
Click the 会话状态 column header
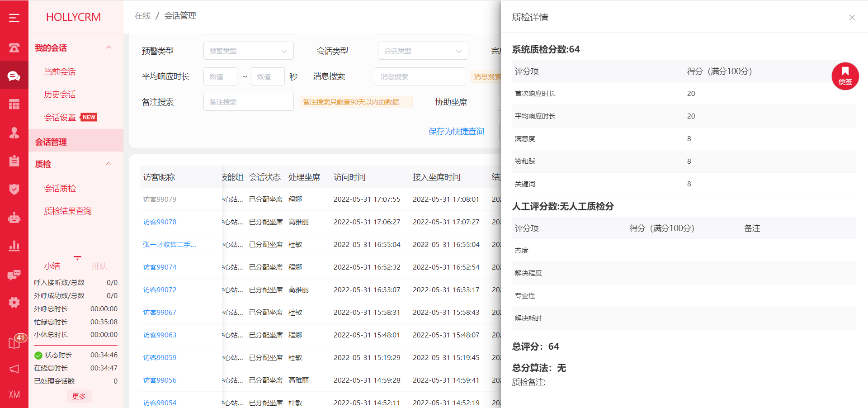click(265, 177)
